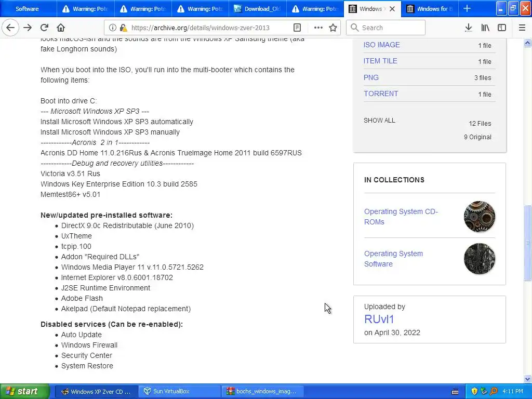The image size is (532, 399).
Task: Show site information via the circled i icon
Action: (x=113, y=28)
